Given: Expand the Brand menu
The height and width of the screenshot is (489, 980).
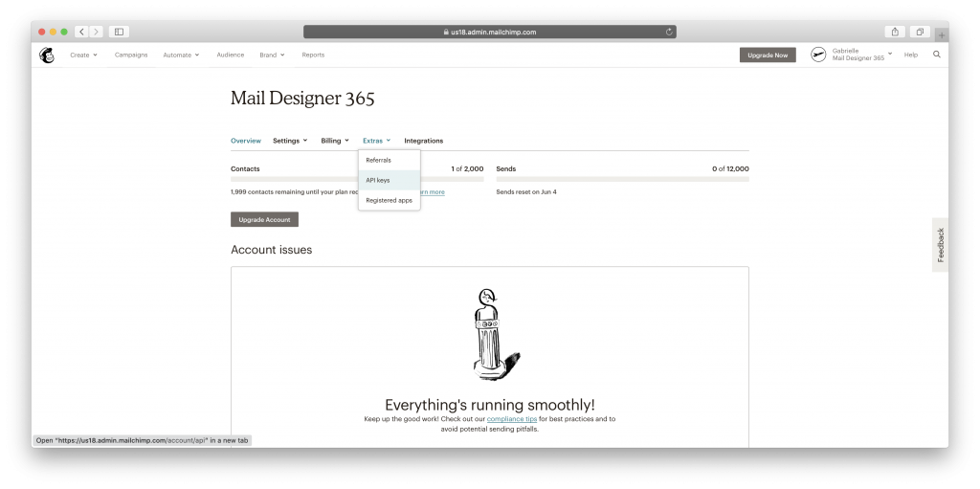Looking at the screenshot, I should [272, 56].
